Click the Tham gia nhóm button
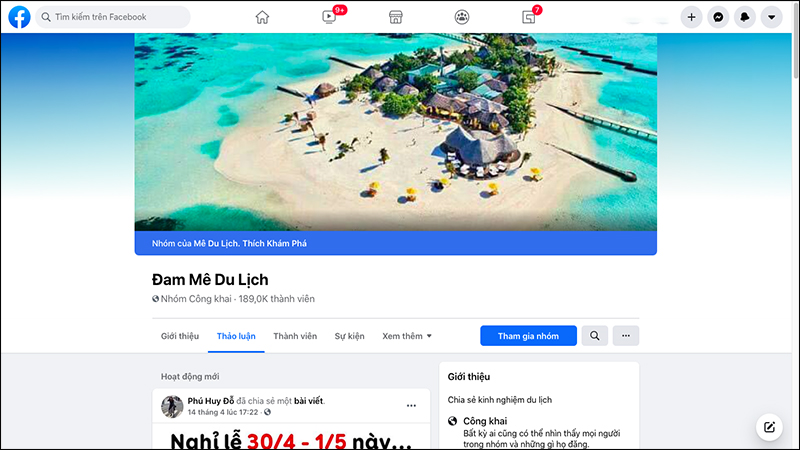This screenshot has width=800, height=450. click(x=528, y=336)
